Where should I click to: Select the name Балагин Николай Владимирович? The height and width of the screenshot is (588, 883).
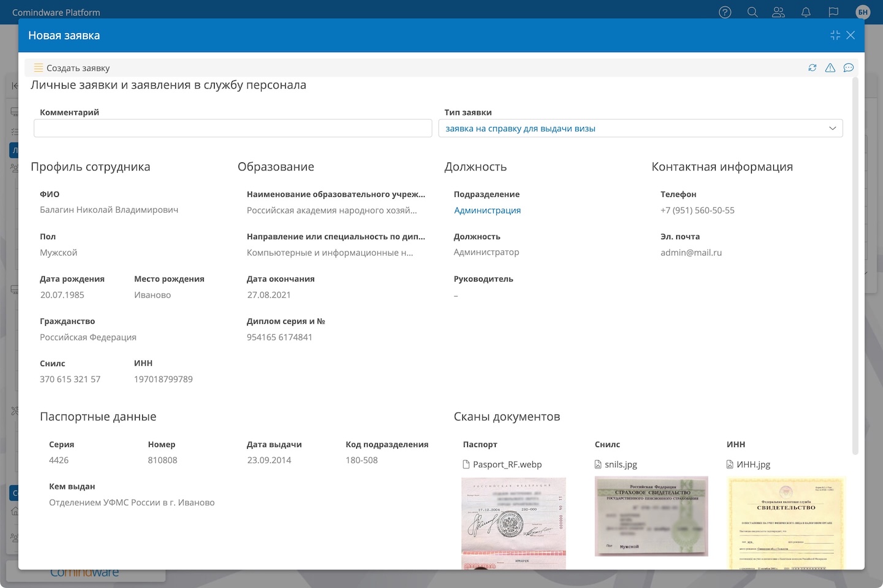(x=109, y=210)
